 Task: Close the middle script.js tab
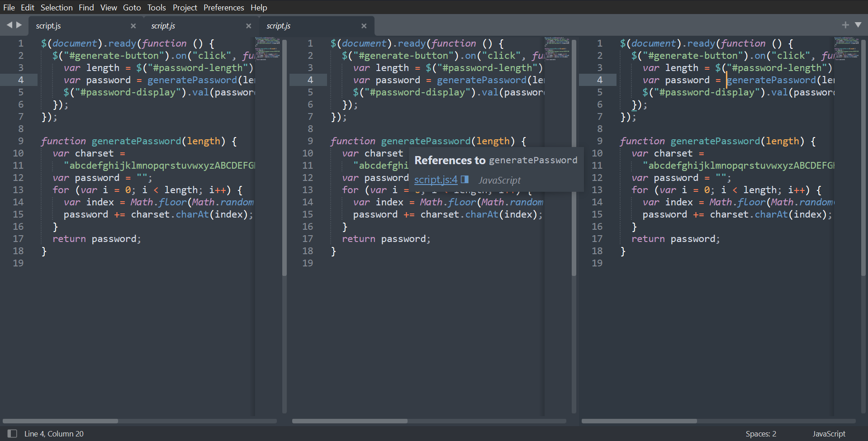tap(248, 26)
